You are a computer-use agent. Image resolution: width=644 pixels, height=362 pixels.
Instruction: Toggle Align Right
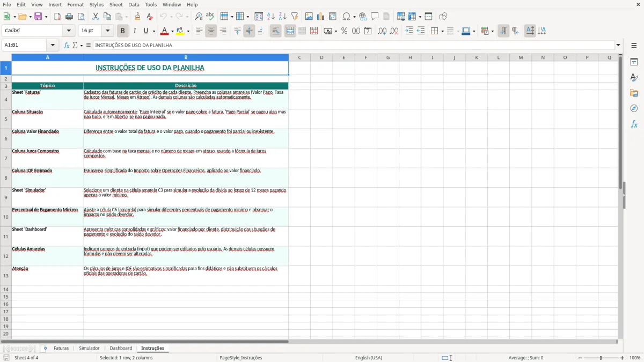pyautogui.click(x=223, y=31)
